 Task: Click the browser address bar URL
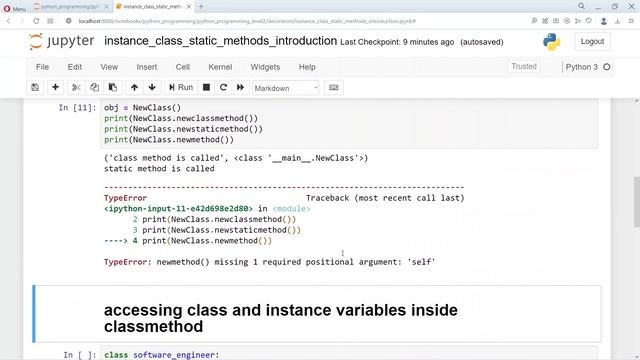(x=247, y=21)
